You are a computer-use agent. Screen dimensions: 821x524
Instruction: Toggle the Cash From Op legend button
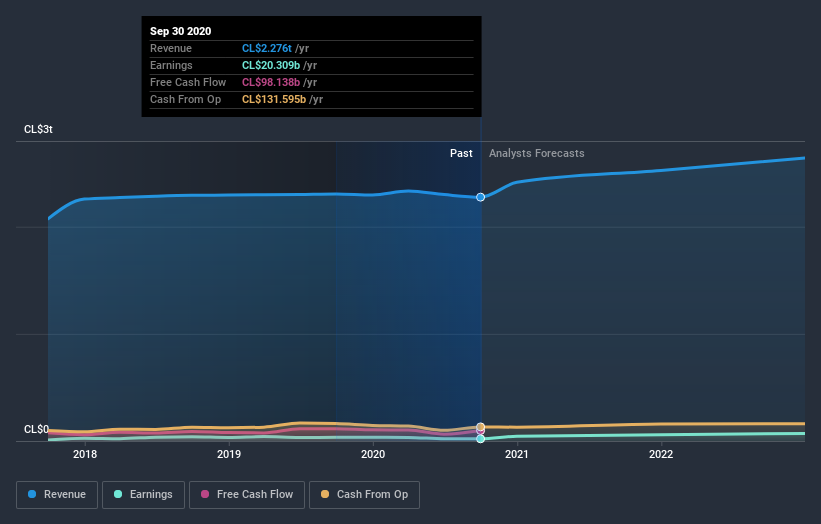tap(364, 495)
